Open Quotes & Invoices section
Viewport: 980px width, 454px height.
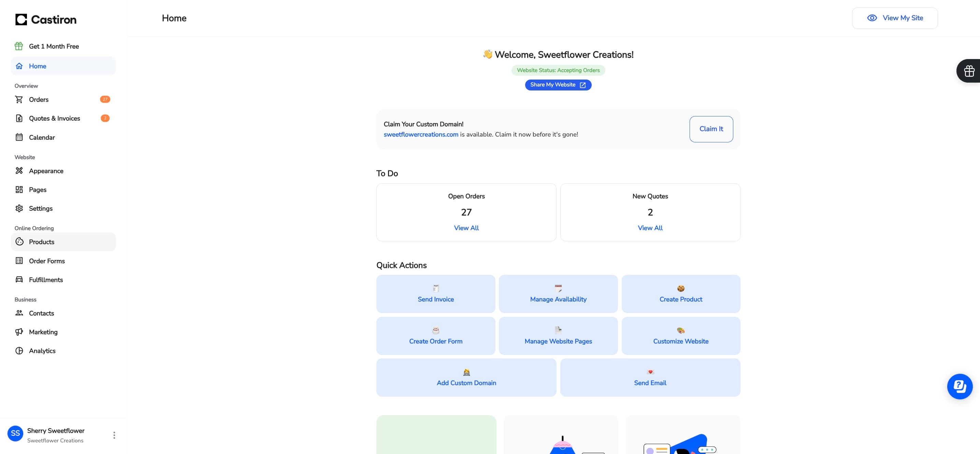(63, 118)
